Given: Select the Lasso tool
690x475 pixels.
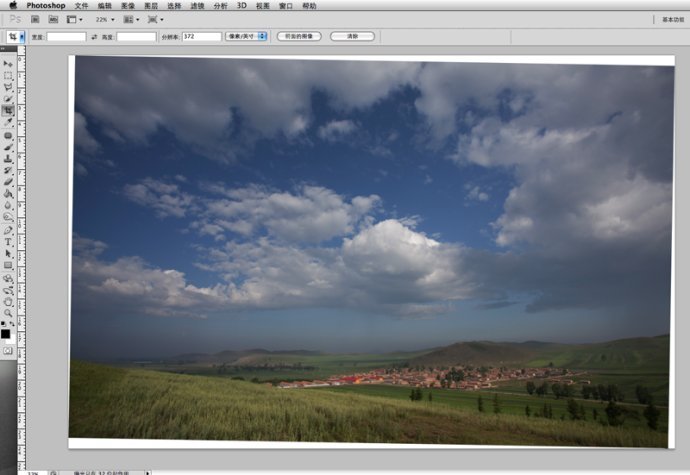Looking at the screenshot, I should tap(8, 87).
